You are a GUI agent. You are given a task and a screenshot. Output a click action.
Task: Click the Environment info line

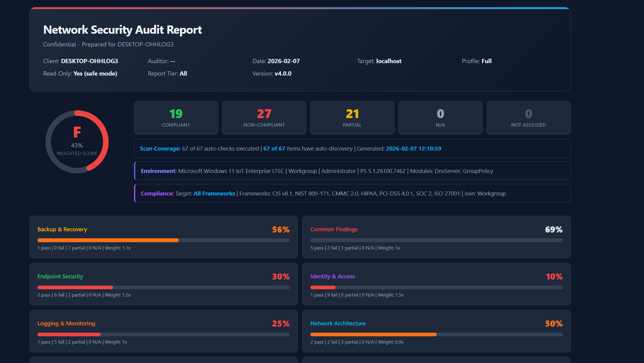pyautogui.click(x=352, y=171)
